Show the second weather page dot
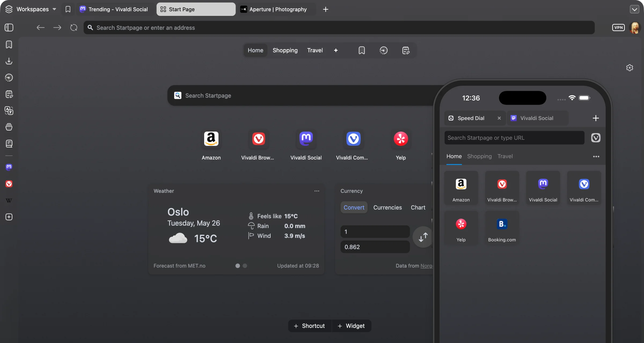Screen dimensions: 644x343 click(x=245, y=266)
